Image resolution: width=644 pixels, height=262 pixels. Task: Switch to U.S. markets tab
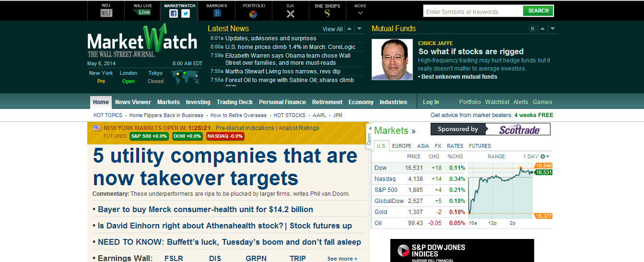(x=381, y=146)
